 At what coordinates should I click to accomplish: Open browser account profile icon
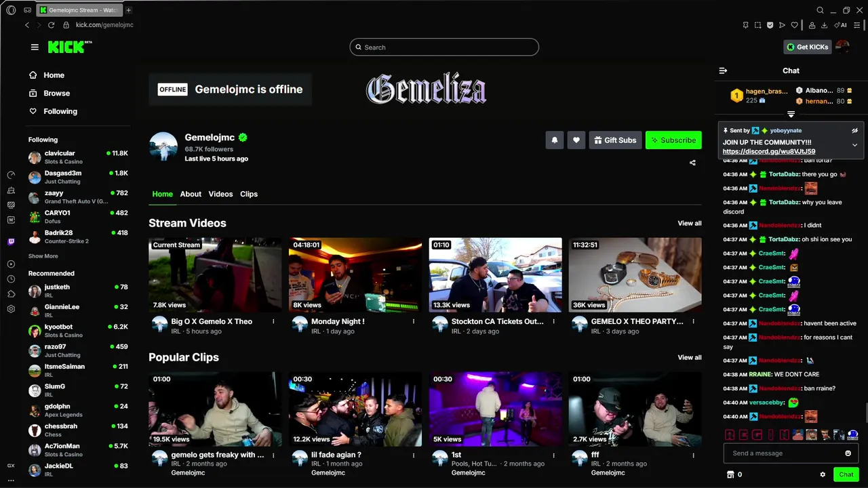(812, 25)
